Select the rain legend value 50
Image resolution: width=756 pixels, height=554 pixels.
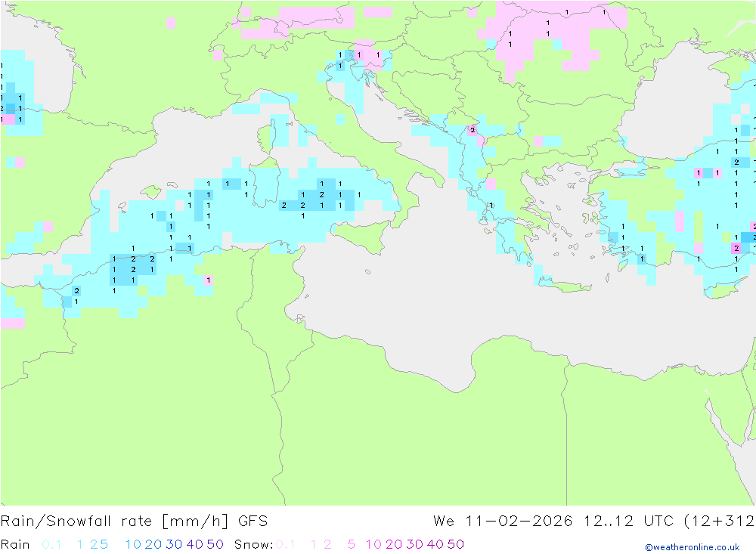tap(215, 544)
